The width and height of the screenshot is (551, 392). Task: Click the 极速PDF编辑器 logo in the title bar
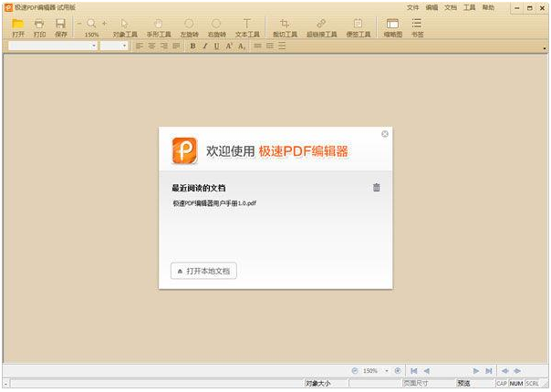[8, 7]
